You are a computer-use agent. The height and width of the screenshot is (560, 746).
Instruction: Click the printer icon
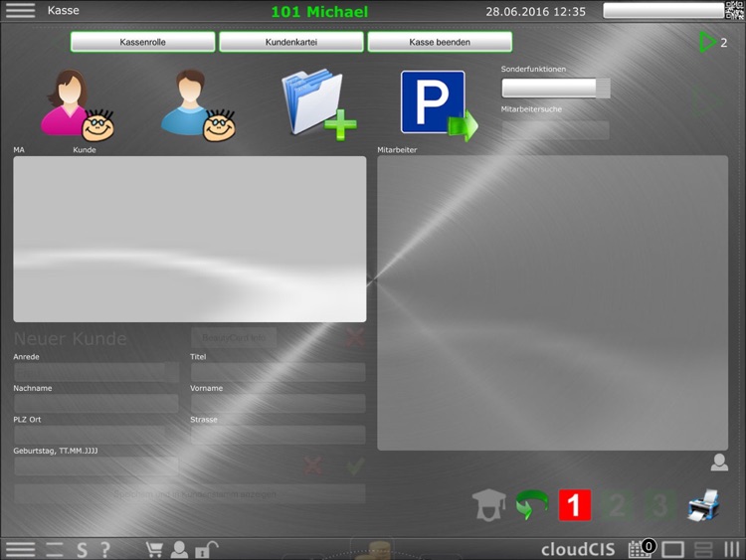click(x=703, y=505)
